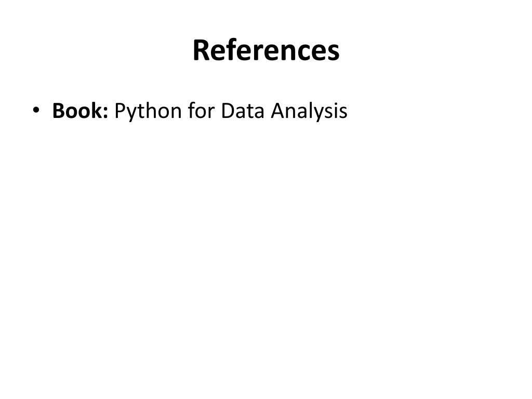Click the bullet marker before Book
This screenshot has width=532, height=399.
pos(36,110)
